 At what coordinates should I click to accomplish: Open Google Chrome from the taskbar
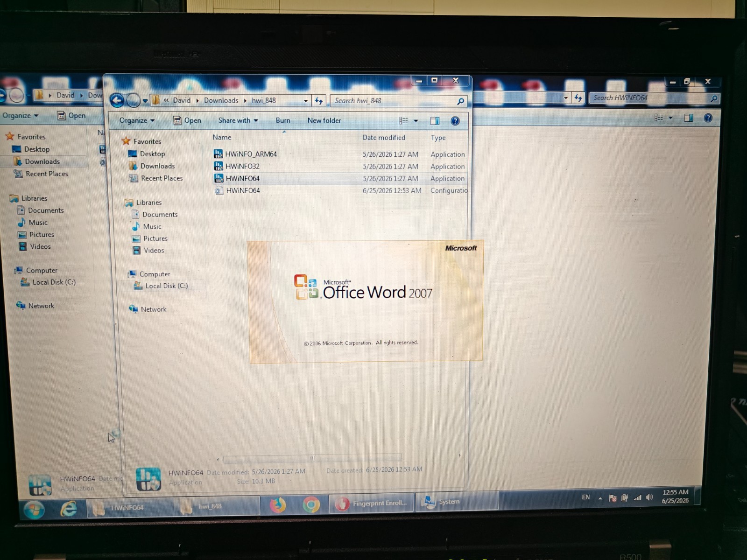tap(311, 504)
